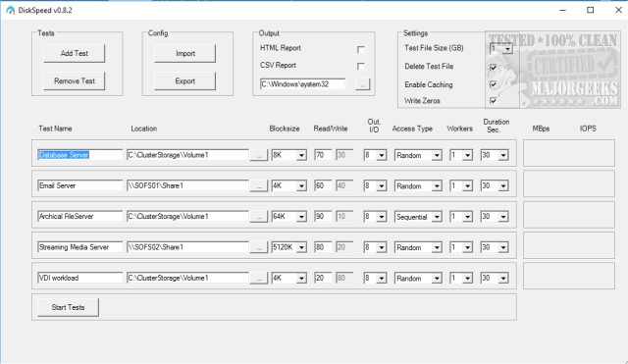Browse location for Database Server test
Screen dimensions: 628x364
tap(259, 155)
